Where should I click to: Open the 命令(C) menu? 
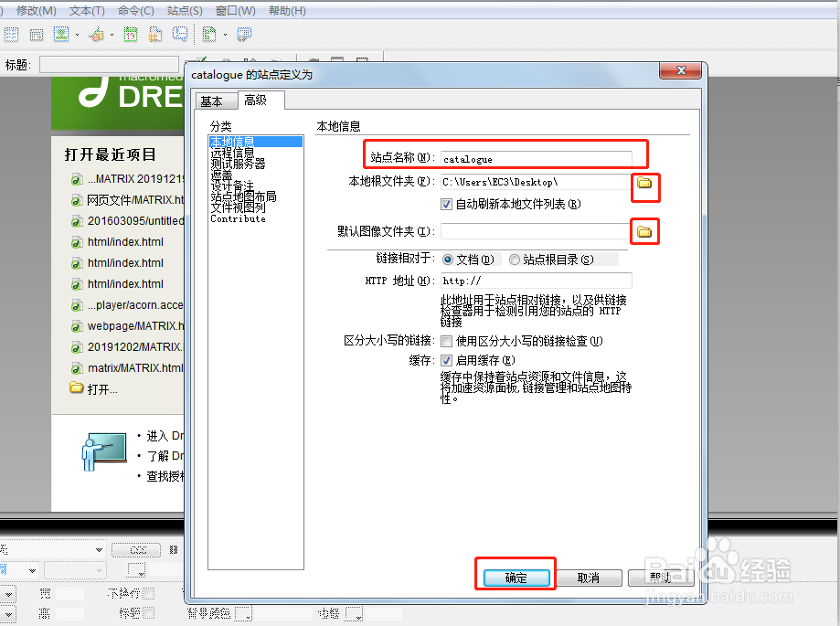135,11
